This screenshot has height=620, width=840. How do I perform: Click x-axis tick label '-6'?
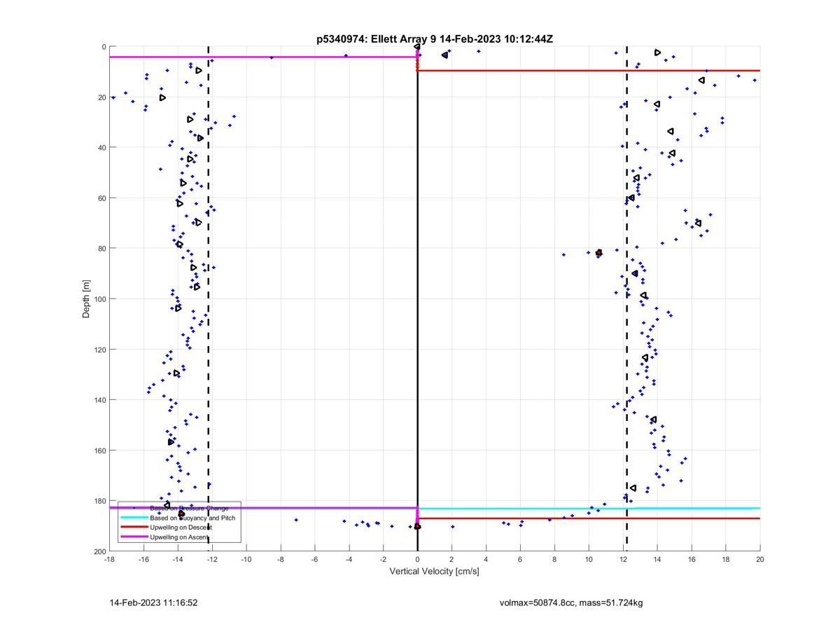coord(315,559)
